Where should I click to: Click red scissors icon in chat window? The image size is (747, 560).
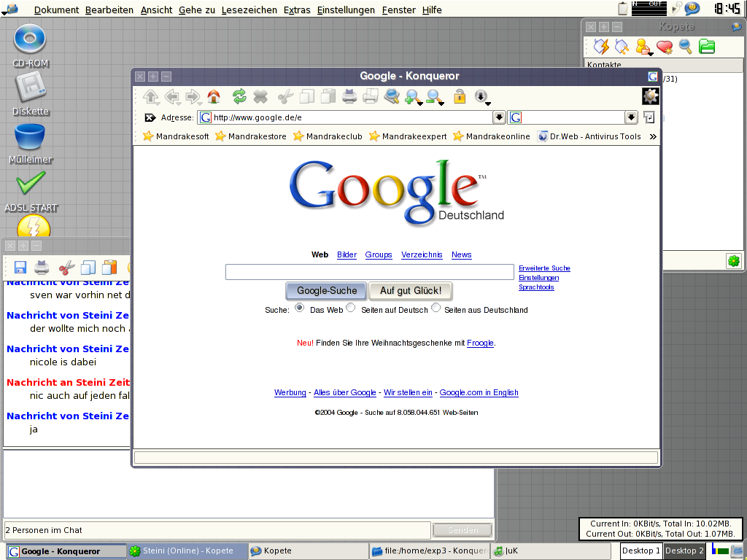point(66,268)
